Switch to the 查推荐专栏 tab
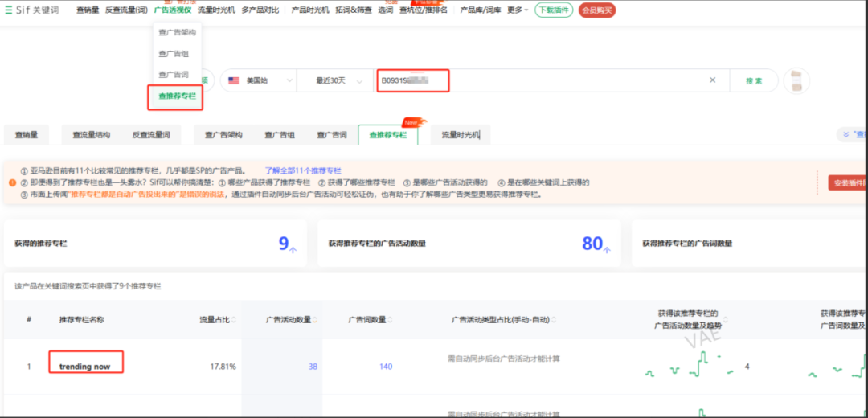868x418 pixels. click(x=388, y=134)
